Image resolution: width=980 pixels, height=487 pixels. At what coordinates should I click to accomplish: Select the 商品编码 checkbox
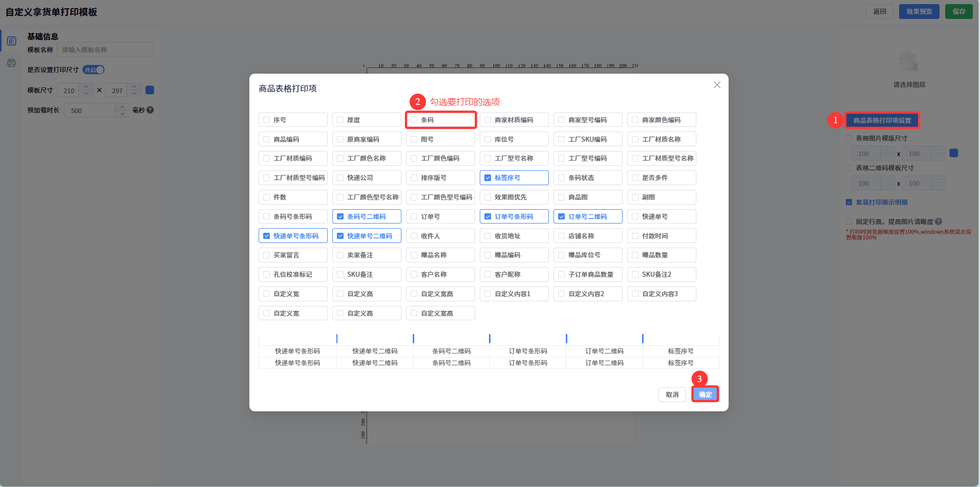(x=266, y=139)
